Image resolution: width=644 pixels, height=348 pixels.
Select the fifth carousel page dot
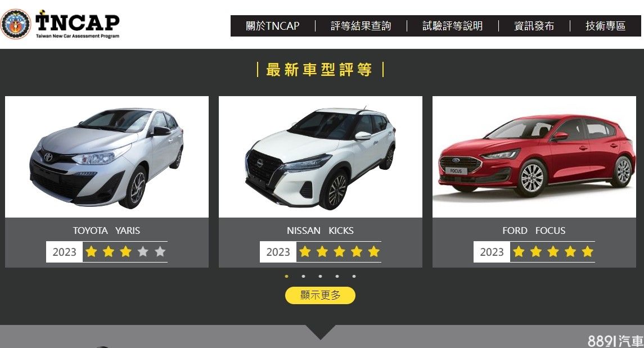click(x=354, y=276)
